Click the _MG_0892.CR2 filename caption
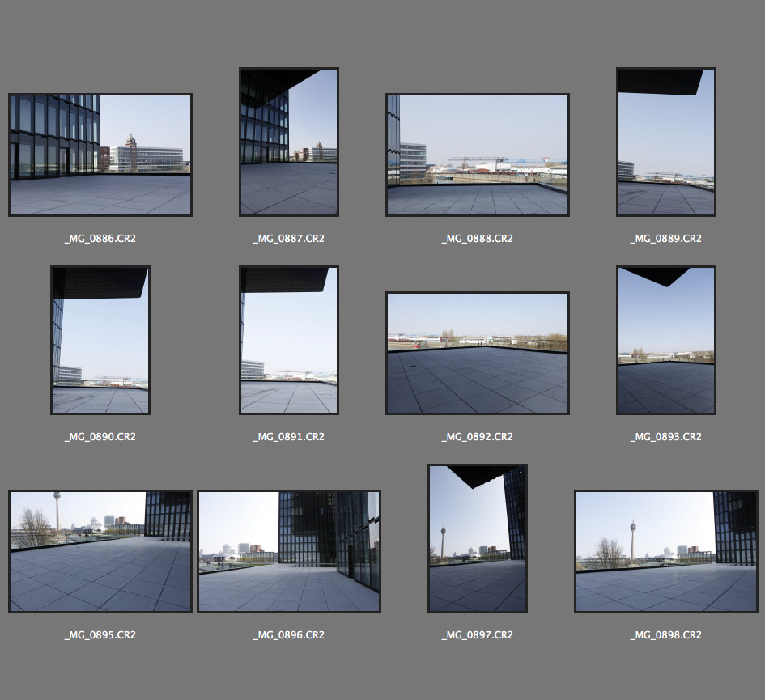 tap(478, 437)
